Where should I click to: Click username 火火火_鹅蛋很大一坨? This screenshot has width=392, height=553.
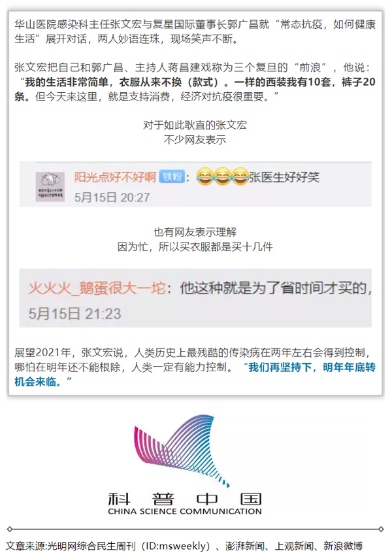pyautogui.click(x=97, y=288)
